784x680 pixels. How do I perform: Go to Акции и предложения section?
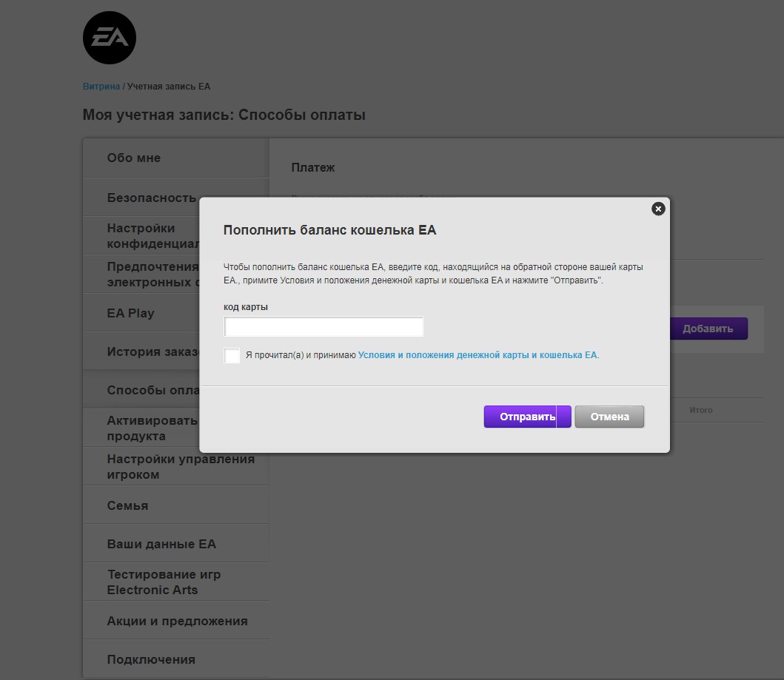177,621
